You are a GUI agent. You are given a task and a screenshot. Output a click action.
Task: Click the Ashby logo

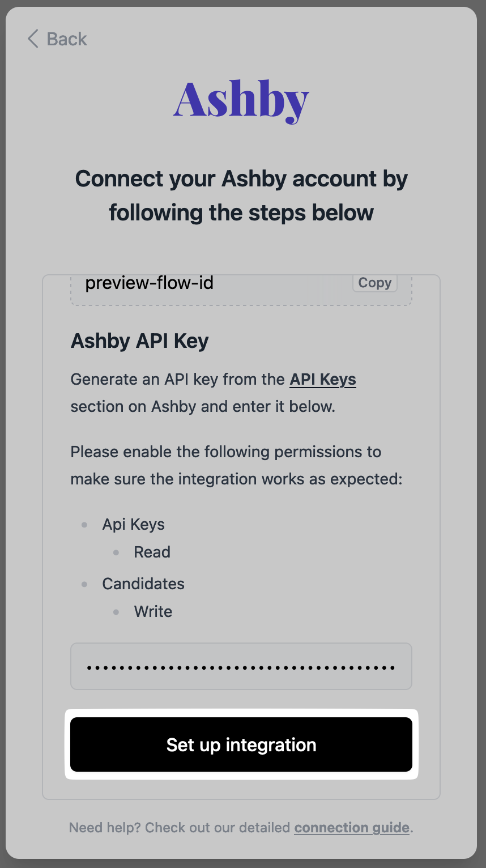click(241, 101)
